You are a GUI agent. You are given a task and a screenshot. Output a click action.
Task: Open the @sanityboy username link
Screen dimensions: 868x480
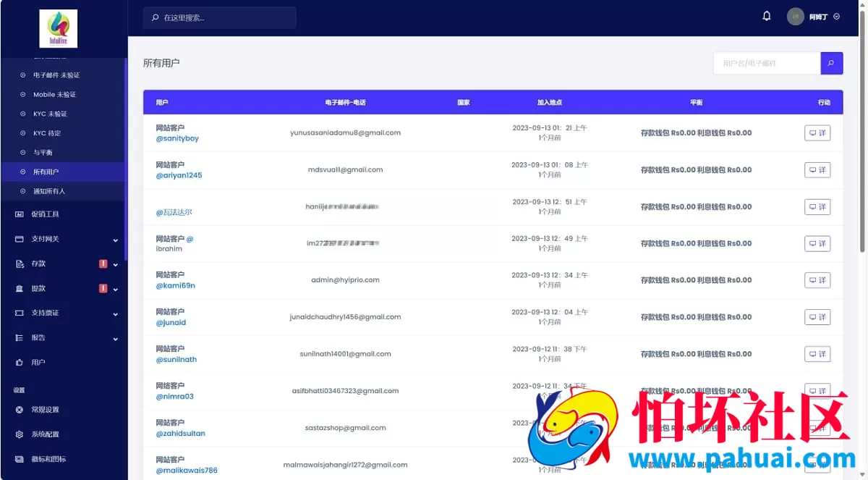tap(177, 138)
